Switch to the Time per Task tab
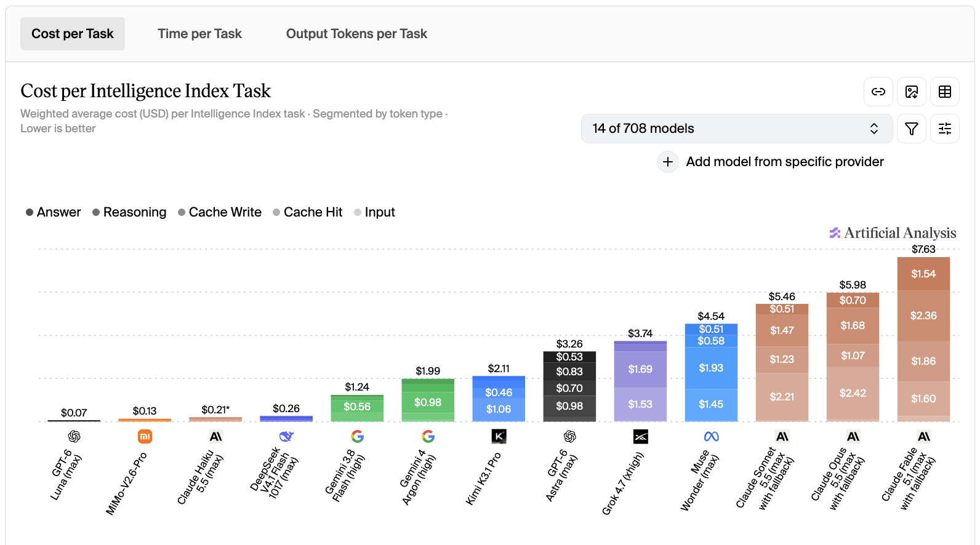 (199, 34)
